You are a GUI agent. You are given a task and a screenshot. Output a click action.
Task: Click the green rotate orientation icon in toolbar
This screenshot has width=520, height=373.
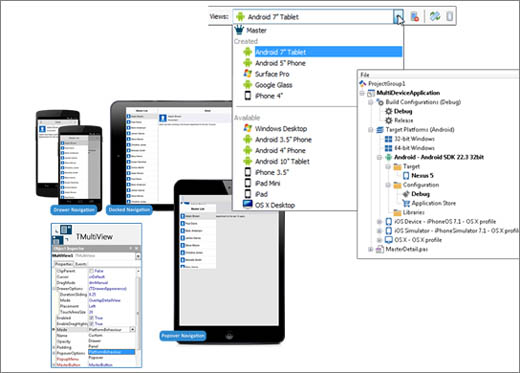pyautogui.click(x=435, y=16)
